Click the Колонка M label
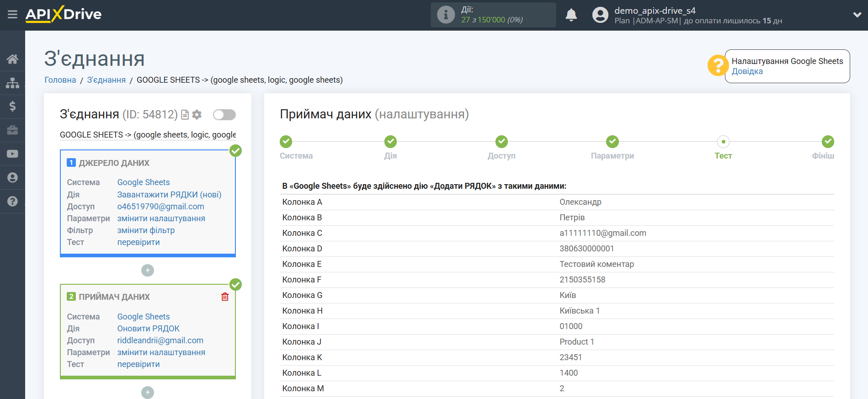 coord(303,388)
